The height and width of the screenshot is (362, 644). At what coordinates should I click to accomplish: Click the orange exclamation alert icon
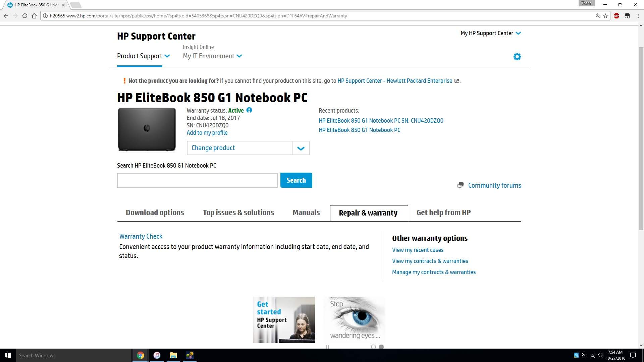pyautogui.click(x=124, y=81)
